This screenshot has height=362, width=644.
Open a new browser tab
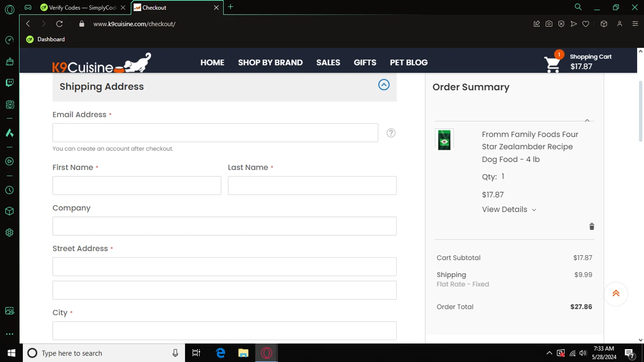click(231, 7)
